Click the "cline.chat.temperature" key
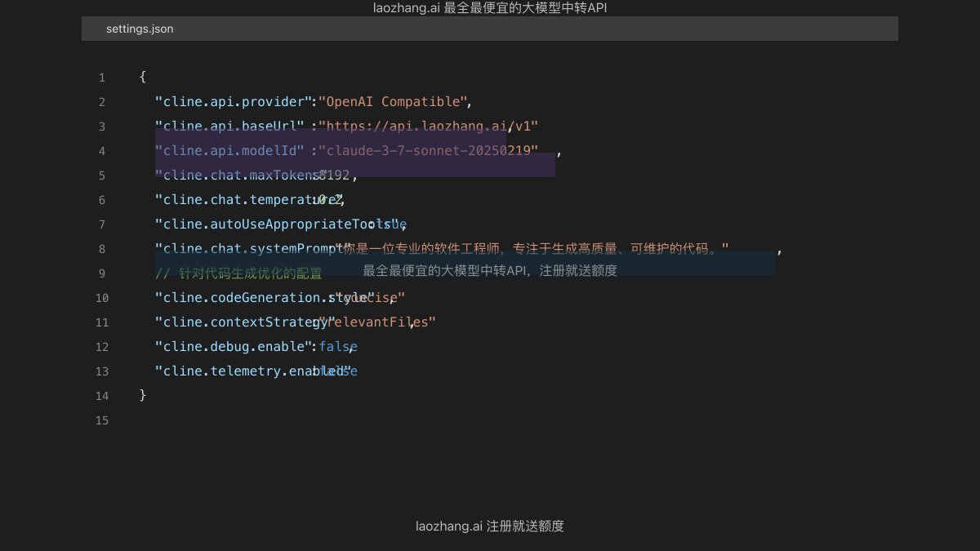 coord(248,200)
